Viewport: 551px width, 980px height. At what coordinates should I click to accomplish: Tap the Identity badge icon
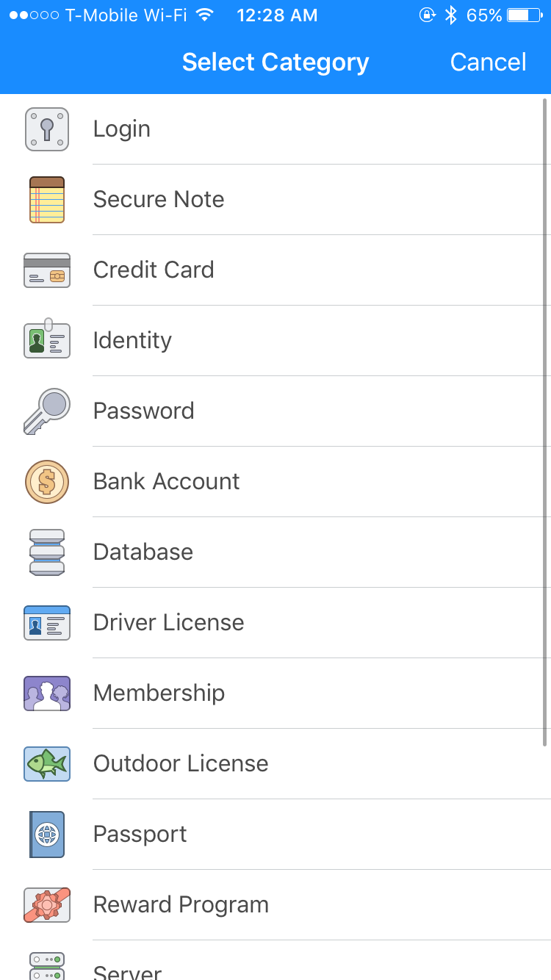pyautogui.click(x=47, y=340)
